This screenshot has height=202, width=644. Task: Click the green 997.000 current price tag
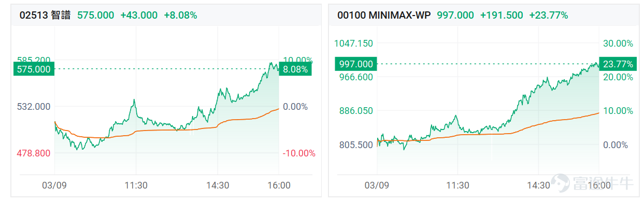point(355,64)
